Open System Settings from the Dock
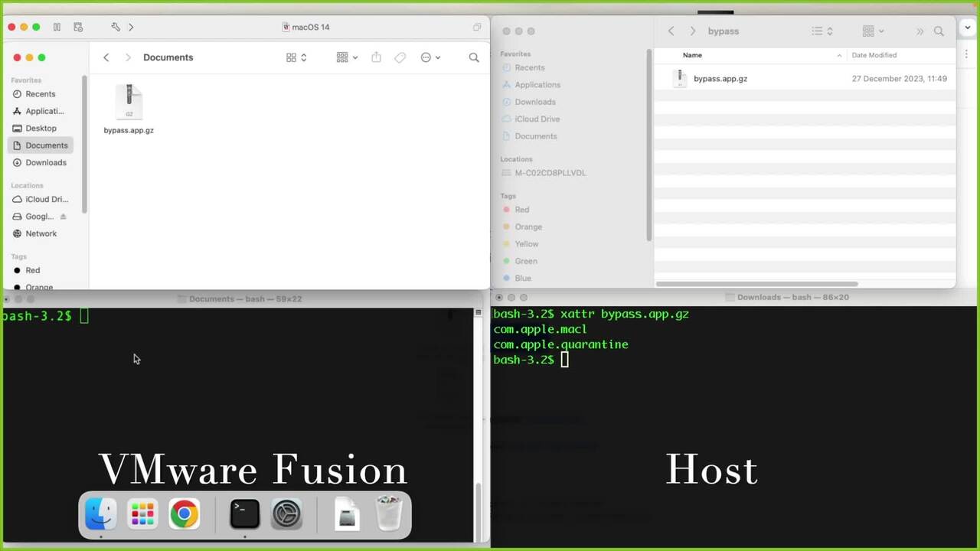 tap(286, 514)
